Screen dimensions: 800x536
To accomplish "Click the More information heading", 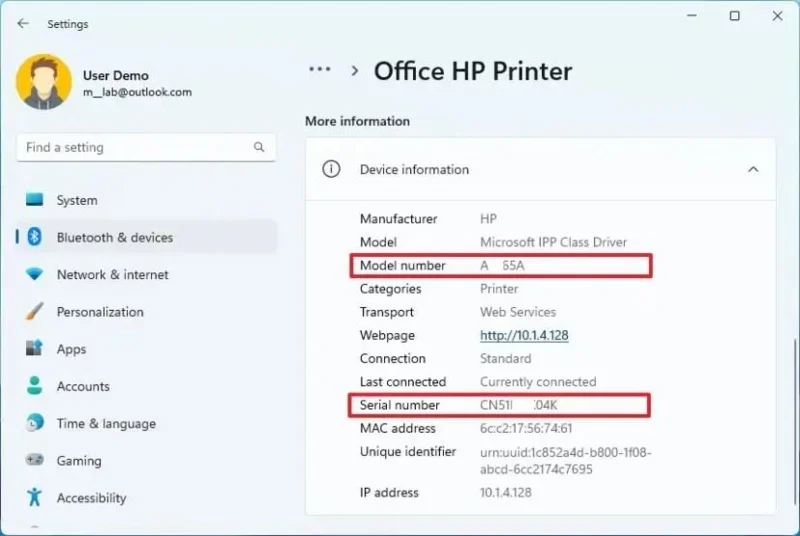I will click(x=357, y=121).
